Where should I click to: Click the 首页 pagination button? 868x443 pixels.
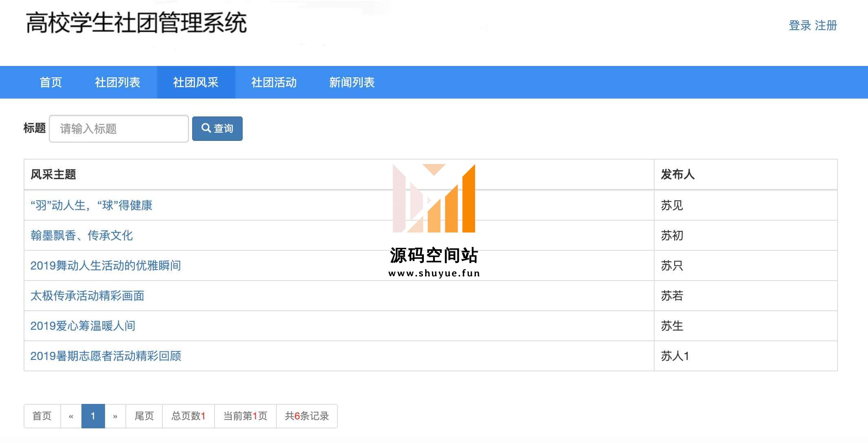tap(42, 416)
